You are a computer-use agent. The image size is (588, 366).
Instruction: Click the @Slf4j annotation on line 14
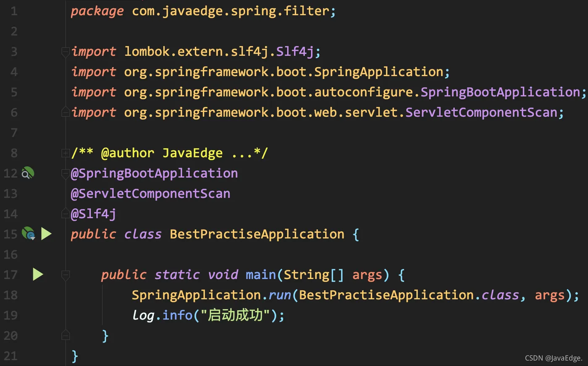pos(93,214)
